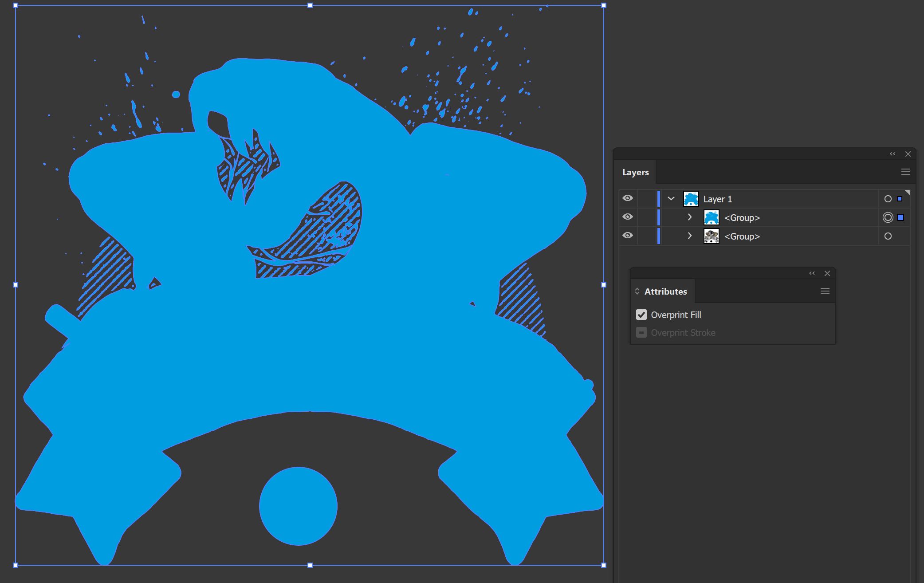The width and height of the screenshot is (924, 583).
Task: Toggle the Overprint Stroke checkbox
Action: coord(641,332)
